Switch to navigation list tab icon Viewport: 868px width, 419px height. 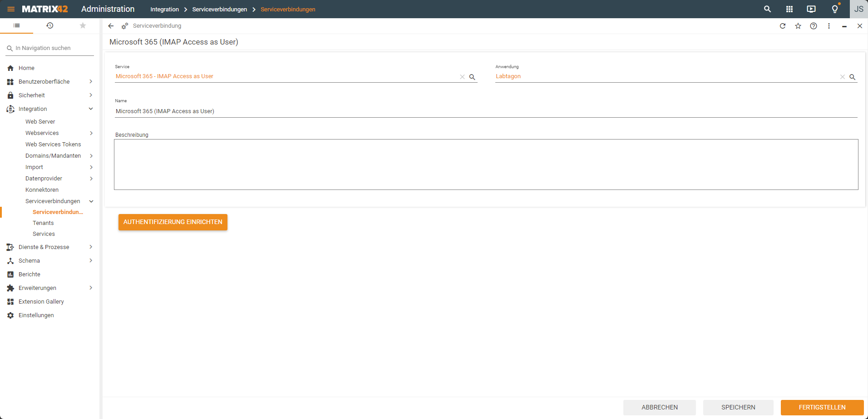(17, 25)
